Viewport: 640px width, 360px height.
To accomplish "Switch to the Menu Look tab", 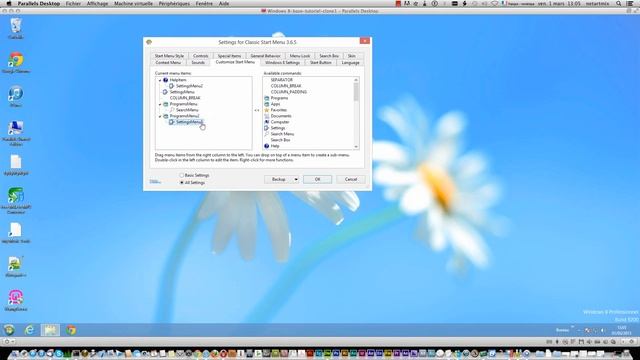I will pos(300,56).
